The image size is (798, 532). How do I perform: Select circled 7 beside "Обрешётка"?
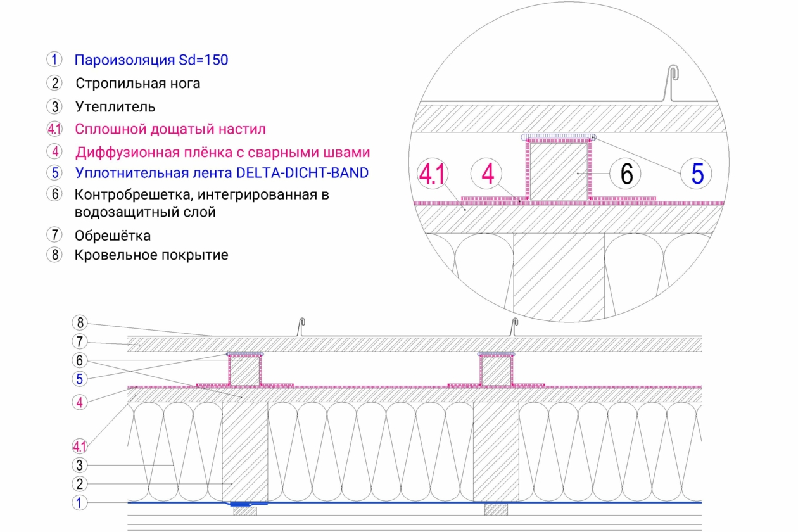click(55, 234)
